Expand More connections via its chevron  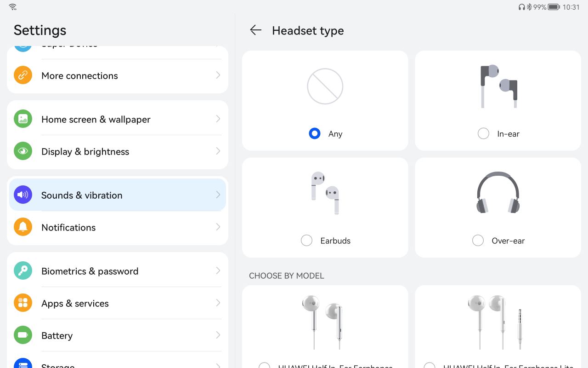(x=218, y=75)
